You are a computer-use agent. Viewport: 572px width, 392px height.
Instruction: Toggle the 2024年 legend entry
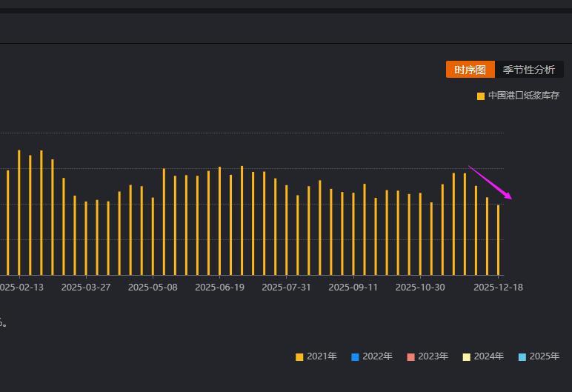(483, 356)
